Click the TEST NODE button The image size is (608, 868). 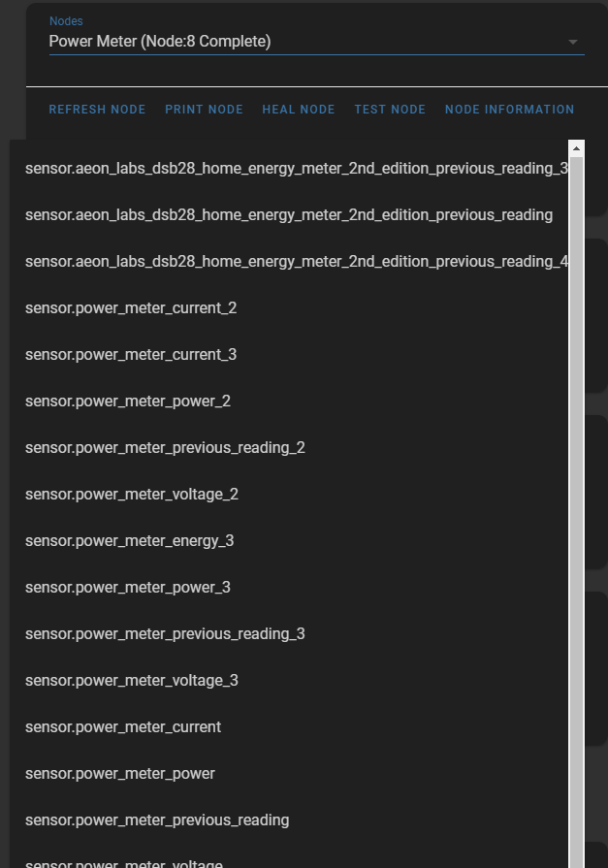coord(390,110)
